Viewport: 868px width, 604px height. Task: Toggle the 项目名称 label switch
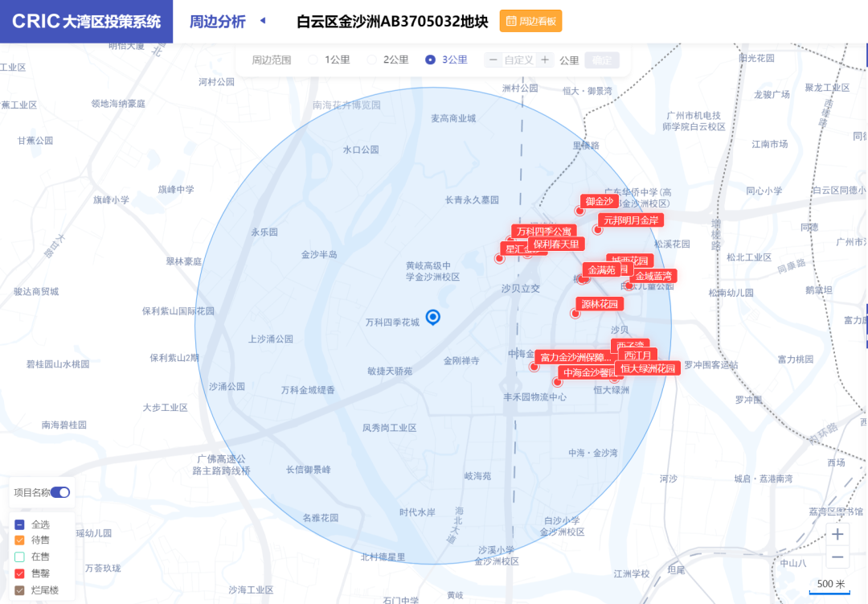click(x=60, y=492)
